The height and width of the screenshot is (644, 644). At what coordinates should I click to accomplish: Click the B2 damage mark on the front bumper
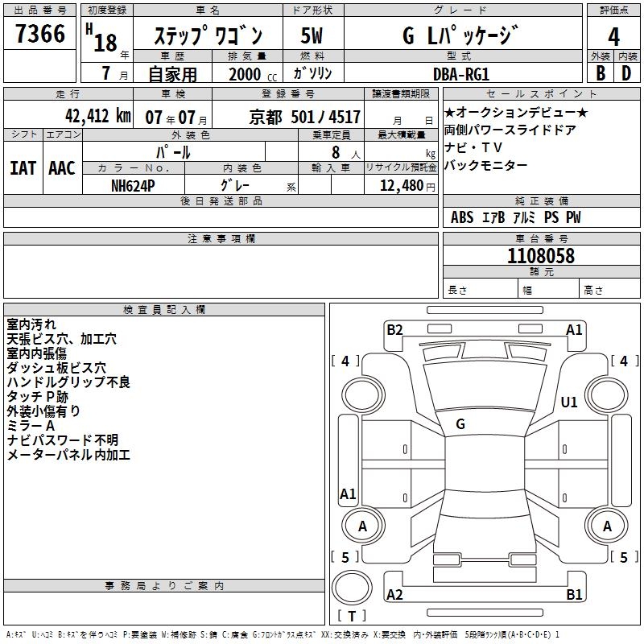[394, 330]
